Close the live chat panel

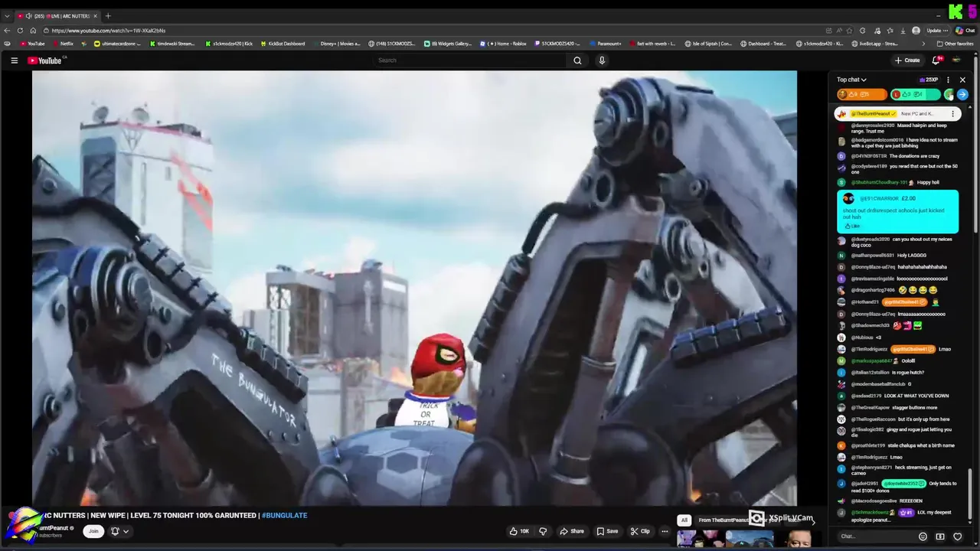[962, 80]
